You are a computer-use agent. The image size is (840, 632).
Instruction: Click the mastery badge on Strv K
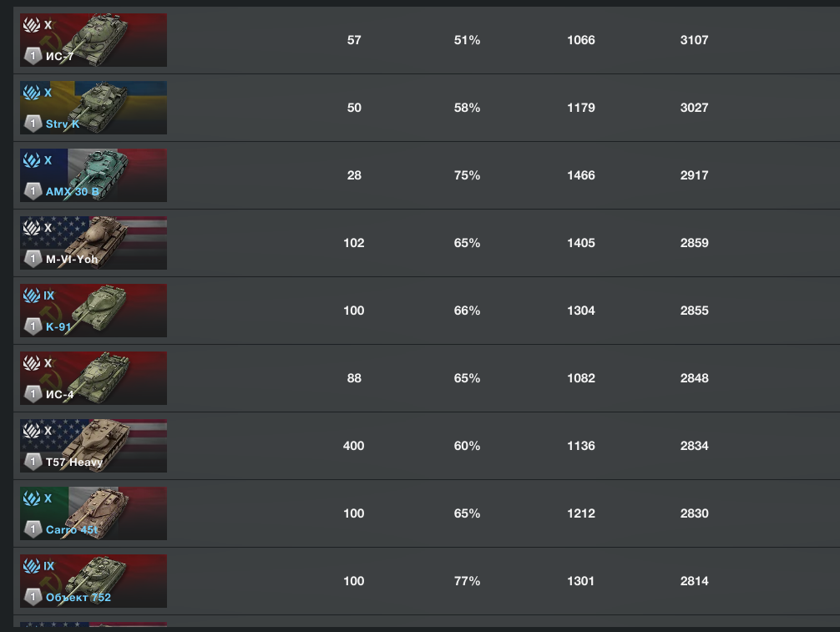[x=33, y=124]
